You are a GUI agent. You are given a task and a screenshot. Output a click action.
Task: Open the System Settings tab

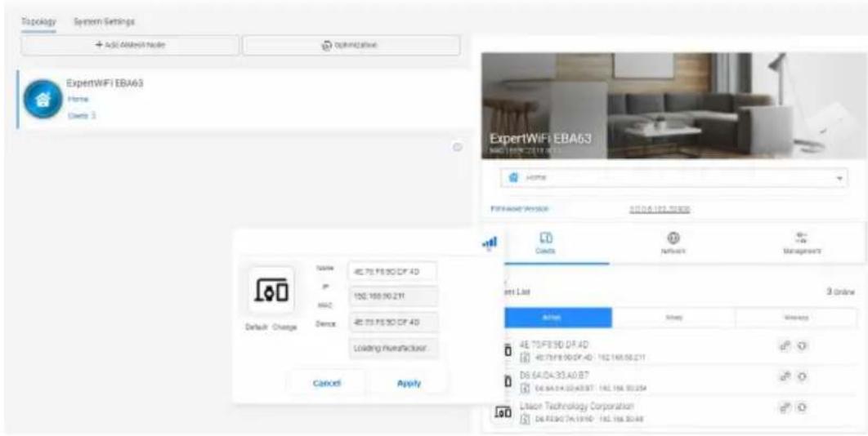[x=104, y=21]
